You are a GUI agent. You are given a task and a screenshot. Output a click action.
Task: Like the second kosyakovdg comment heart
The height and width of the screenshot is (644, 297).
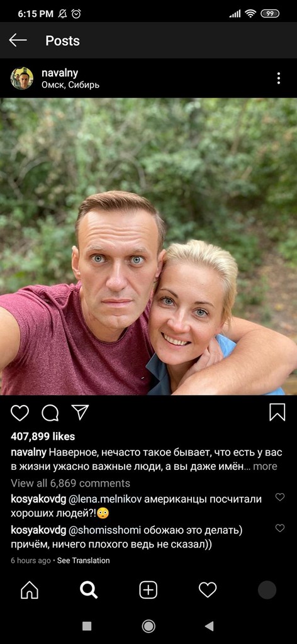pos(280,528)
